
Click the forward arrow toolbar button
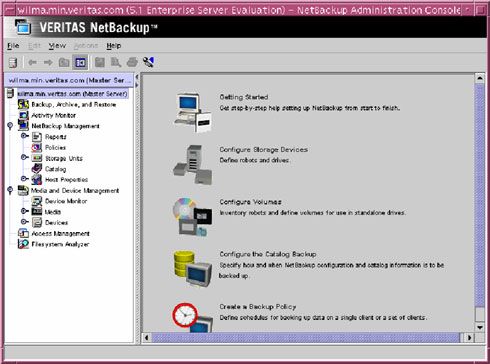(x=48, y=62)
